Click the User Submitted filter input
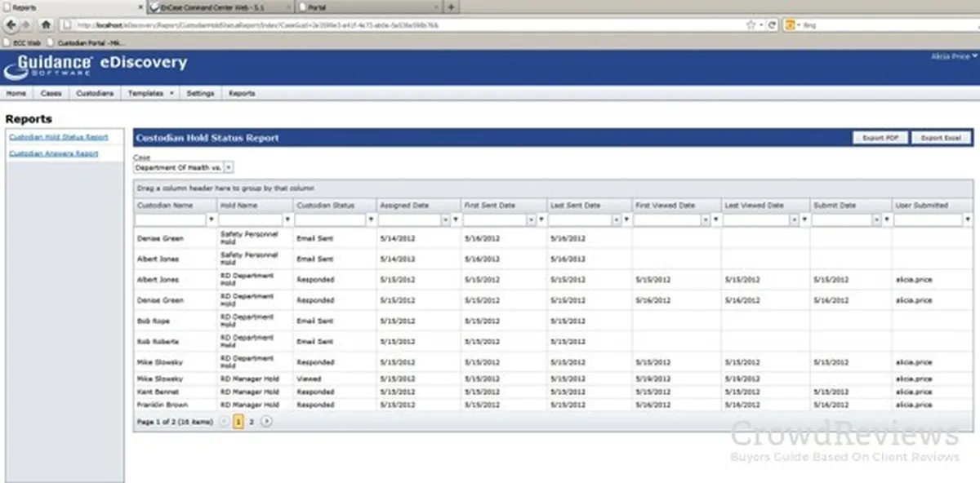This screenshot has width=980, height=483. point(929,220)
